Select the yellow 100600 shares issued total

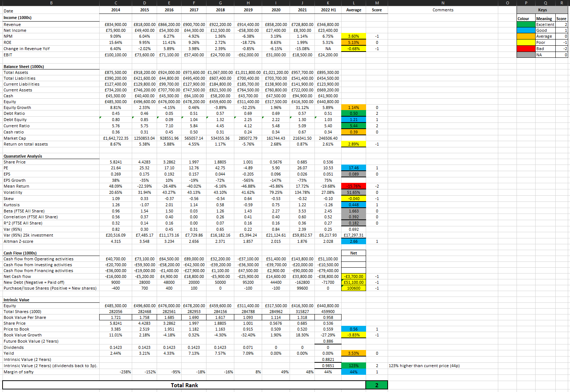tap(354, 288)
